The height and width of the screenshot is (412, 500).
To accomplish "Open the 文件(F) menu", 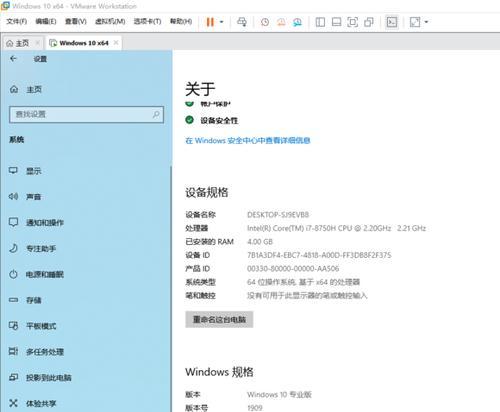I will pos(16,21).
